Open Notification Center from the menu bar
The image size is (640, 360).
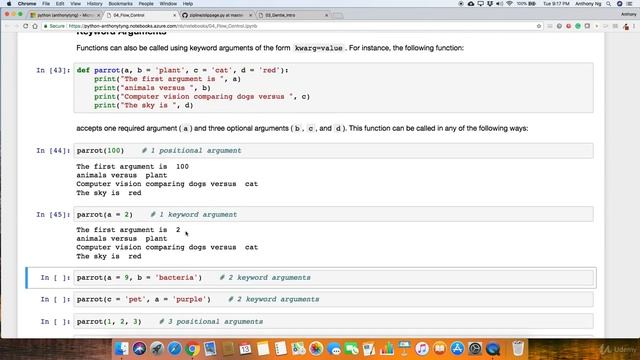pos(630,4)
